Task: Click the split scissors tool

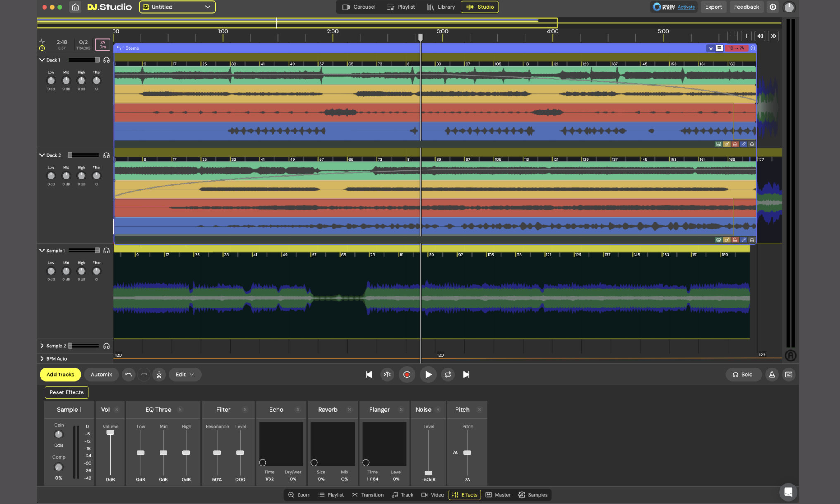Action: click(159, 375)
